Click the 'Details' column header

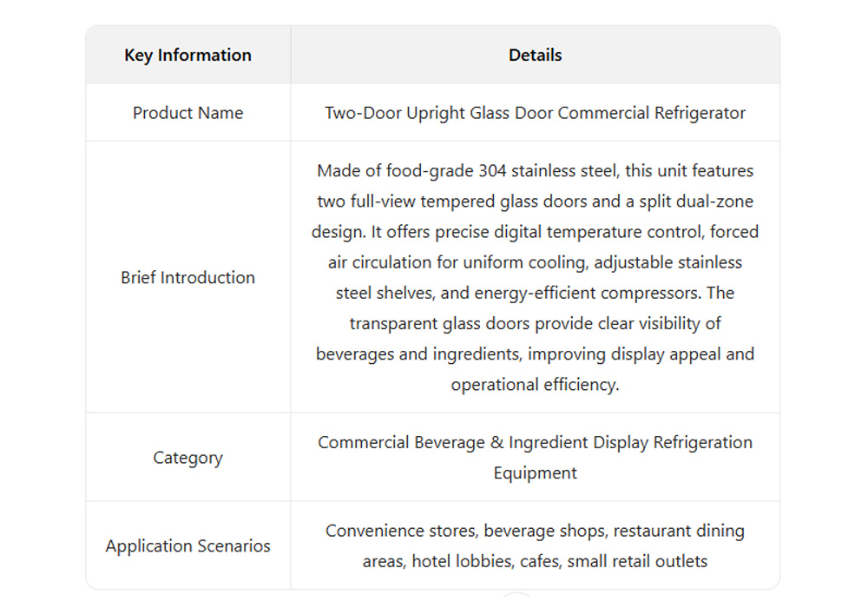(x=535, y=55)
